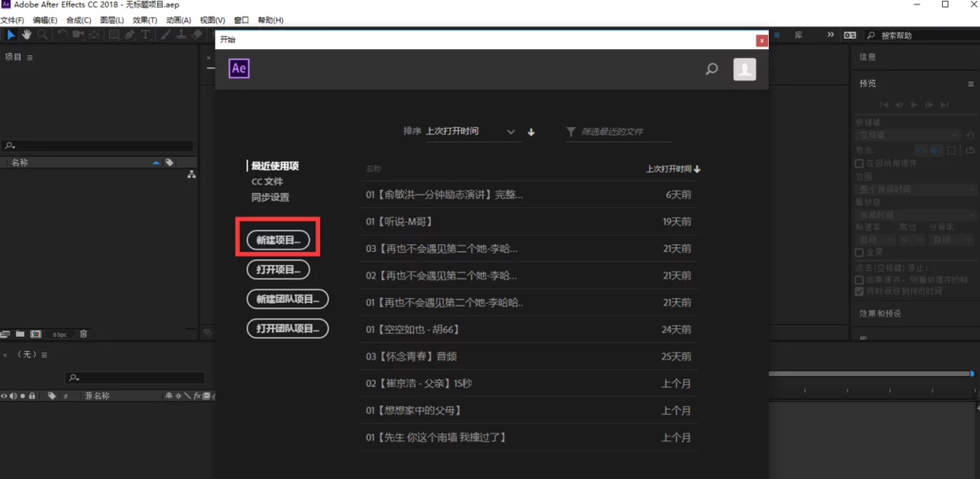Select the Rotation tool
This screenshot has height=479, width=980.
[62, 35]
